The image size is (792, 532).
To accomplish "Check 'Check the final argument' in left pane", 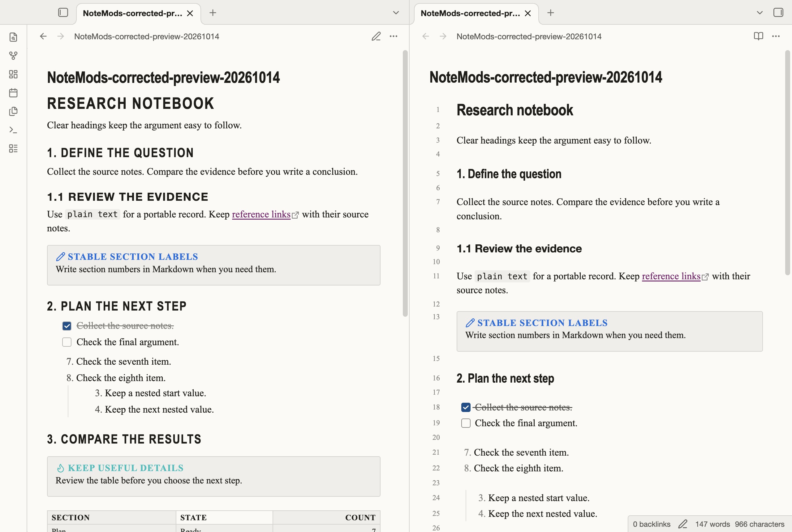I will point(67,342).
